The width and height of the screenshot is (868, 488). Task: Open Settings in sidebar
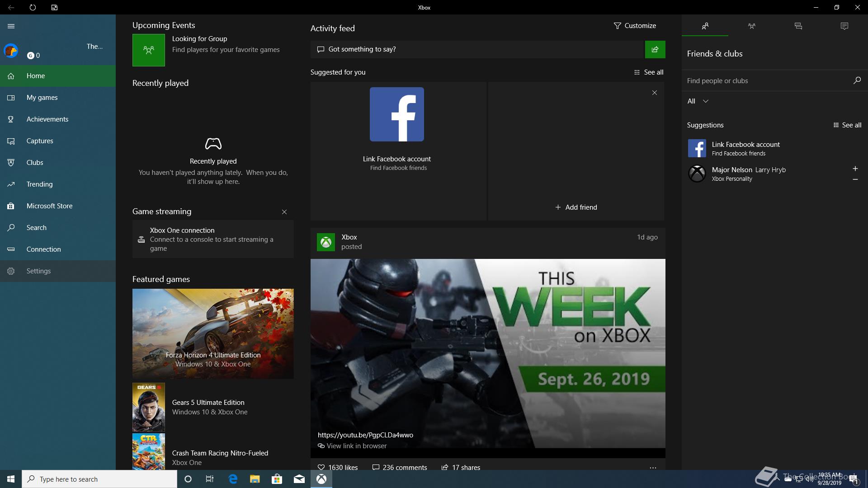tap(58, 271)
